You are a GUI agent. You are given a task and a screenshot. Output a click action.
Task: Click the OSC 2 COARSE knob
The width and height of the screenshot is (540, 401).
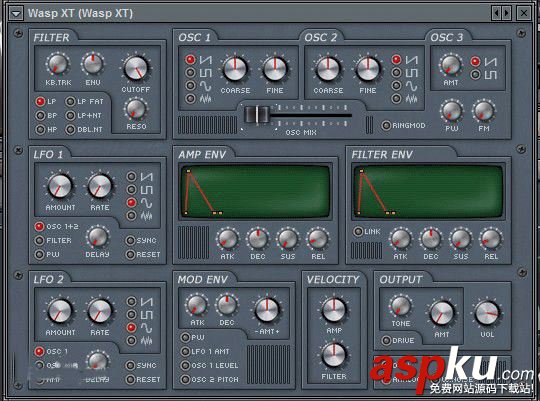[x=328, y=68]
